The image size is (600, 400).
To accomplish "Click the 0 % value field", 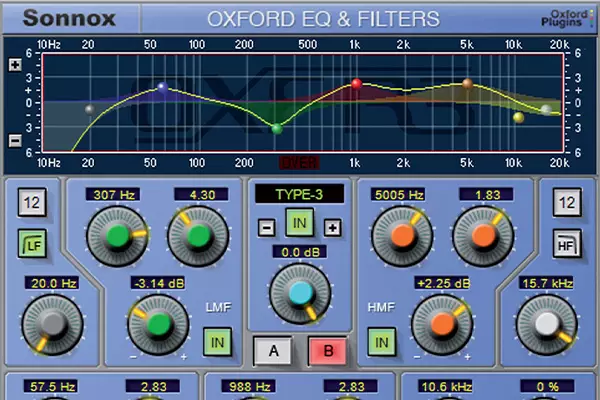I will (547, 387).
